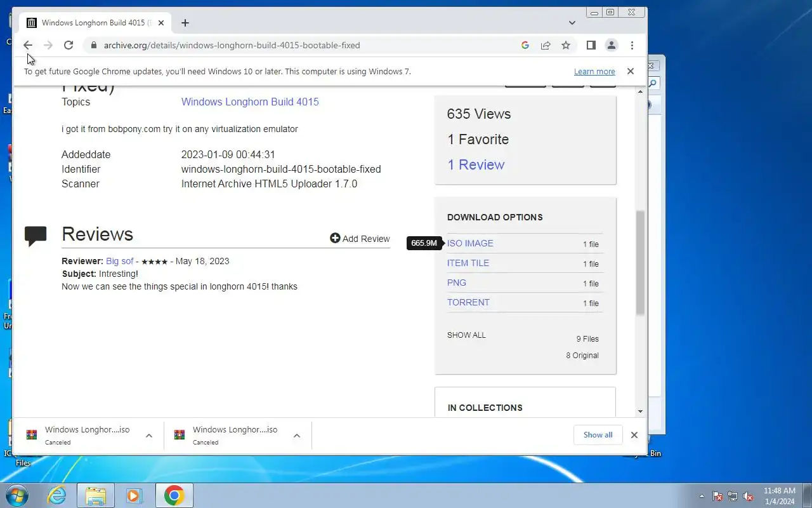Click the address bar URL field

coord(304,45)
